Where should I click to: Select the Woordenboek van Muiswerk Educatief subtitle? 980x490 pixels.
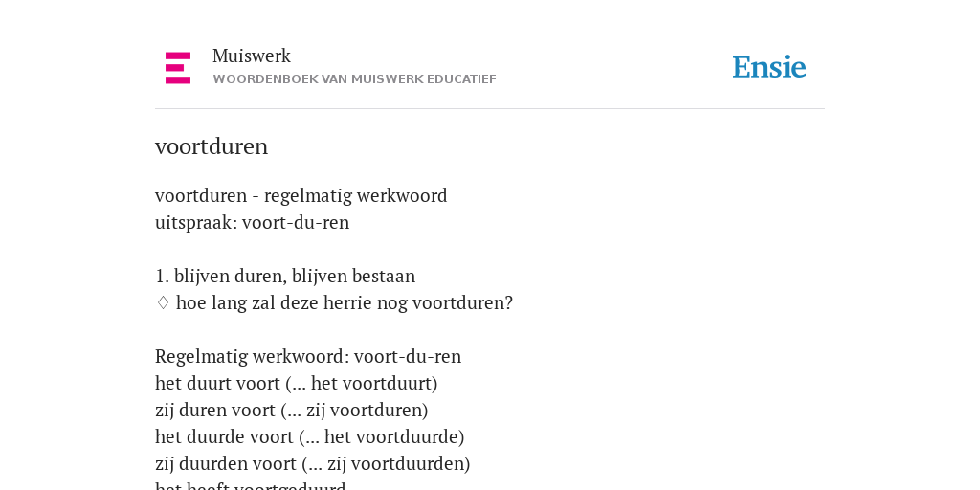pos(354,79)
